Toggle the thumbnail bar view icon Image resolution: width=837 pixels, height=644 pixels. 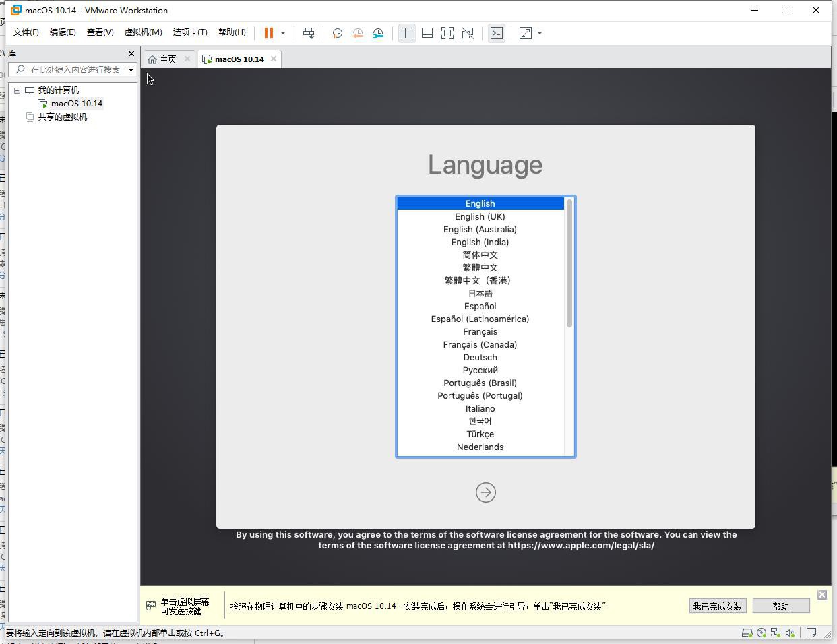[x=427, y=33]
